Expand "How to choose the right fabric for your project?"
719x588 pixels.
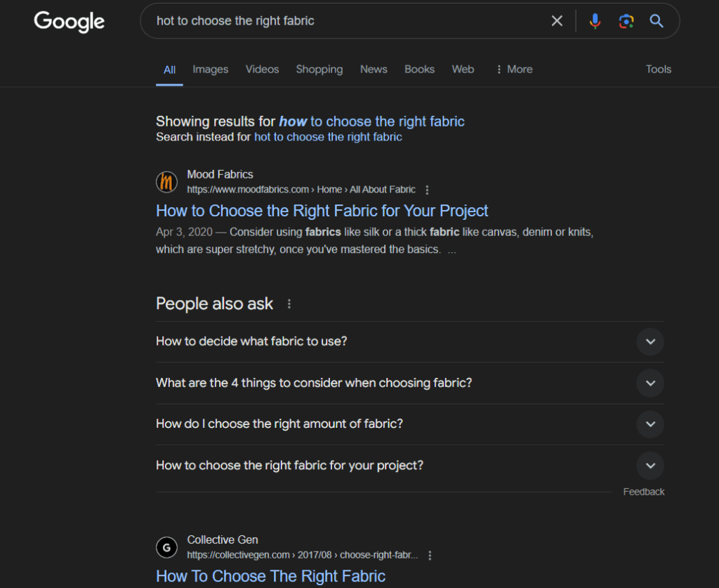[x=649, y=465]
